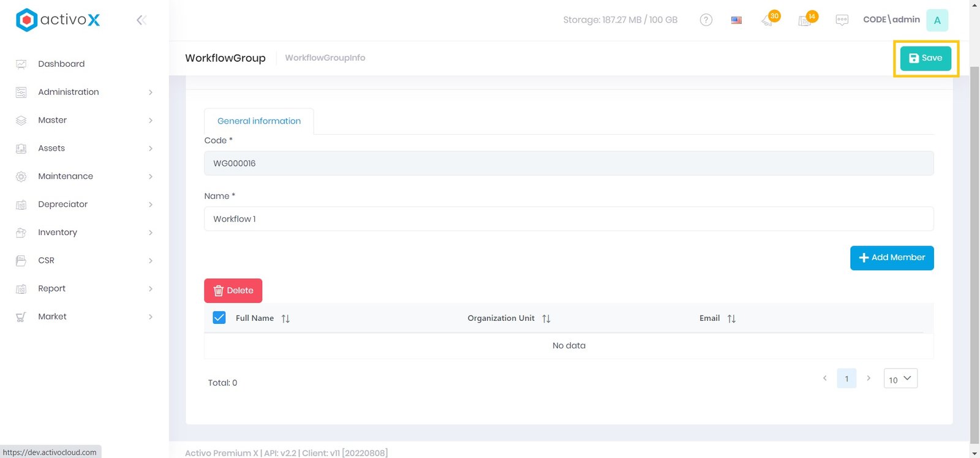Expand the Report menu chevron
Screen dimensions: 980x458
pos(151,289)
